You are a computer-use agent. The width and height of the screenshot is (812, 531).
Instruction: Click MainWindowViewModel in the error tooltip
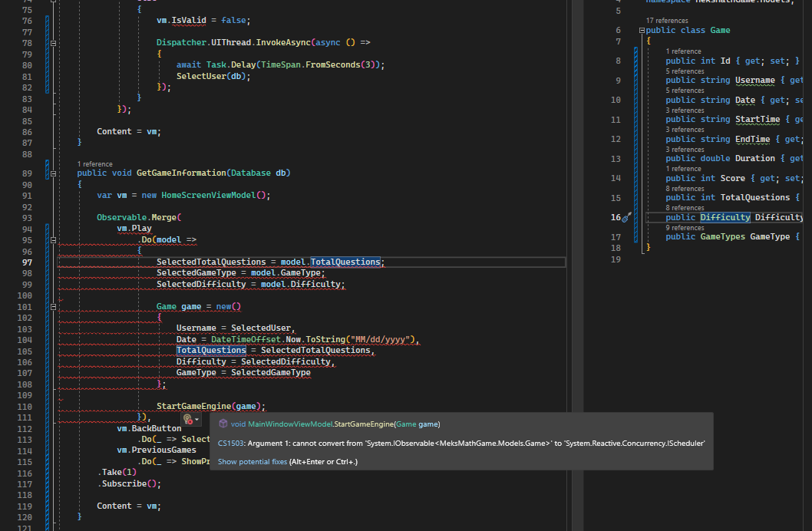(x=290, y=424)
